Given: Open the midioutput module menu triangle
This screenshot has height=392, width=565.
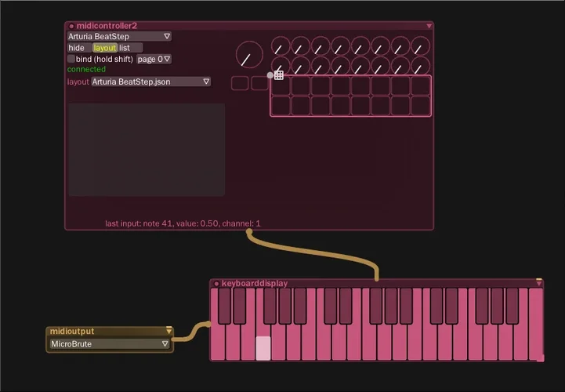Looking at the screenshot, I should click(168, 331).
